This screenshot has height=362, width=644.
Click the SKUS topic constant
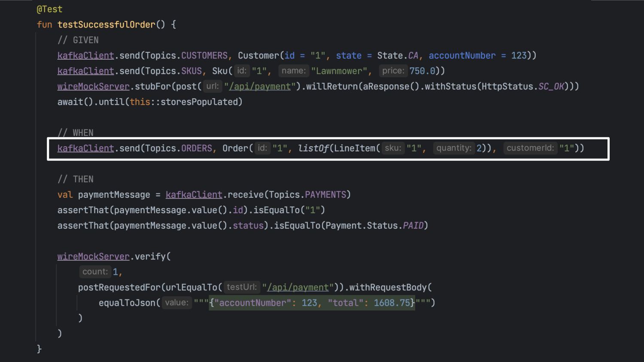point(191,71)
